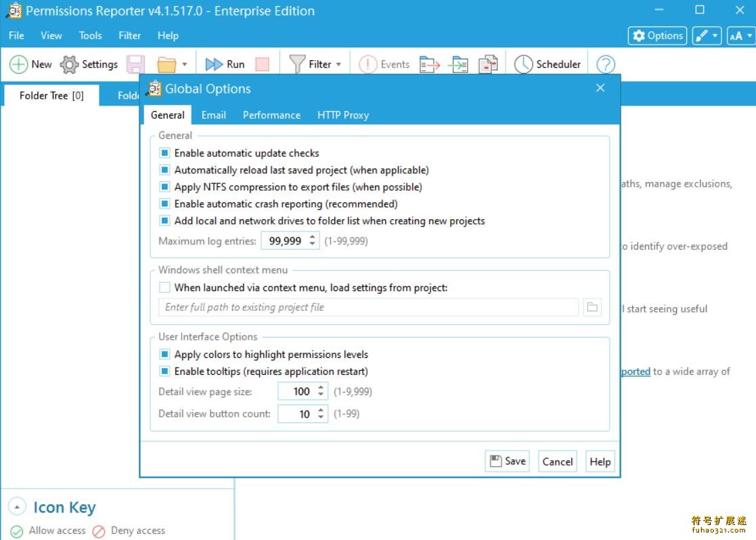
Task: Click the Filter funnel icon
Action: pos(297,64)
